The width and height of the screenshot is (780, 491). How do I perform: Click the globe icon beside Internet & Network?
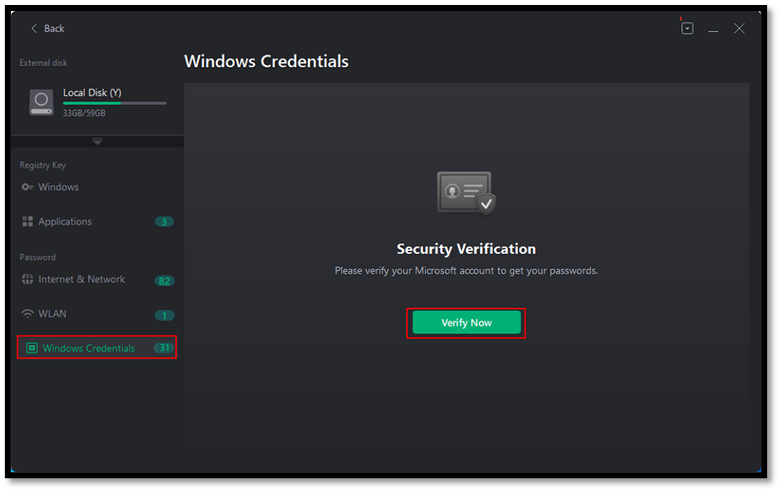pos(27,280)
